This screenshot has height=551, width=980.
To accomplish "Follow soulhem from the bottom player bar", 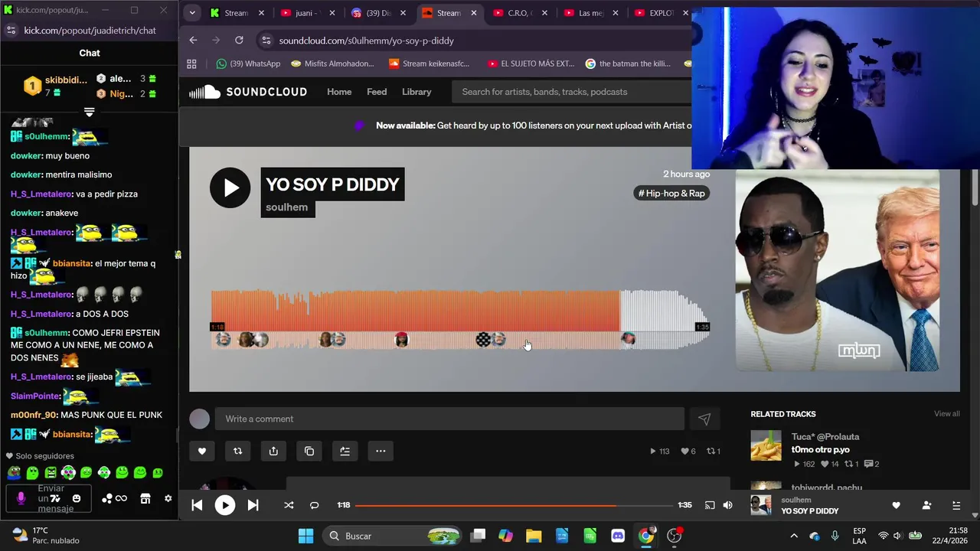I will coord(926,505).
